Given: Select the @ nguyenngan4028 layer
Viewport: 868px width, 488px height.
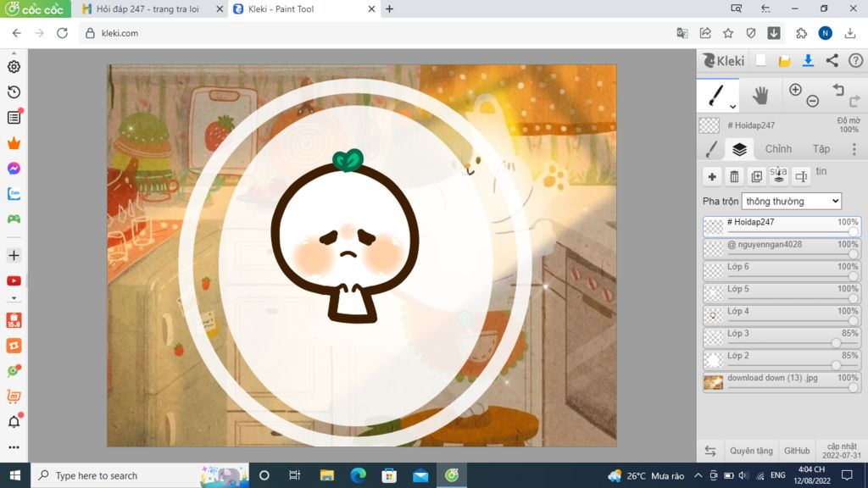Looking at the screenshot, I should click(x=782, y=249).
